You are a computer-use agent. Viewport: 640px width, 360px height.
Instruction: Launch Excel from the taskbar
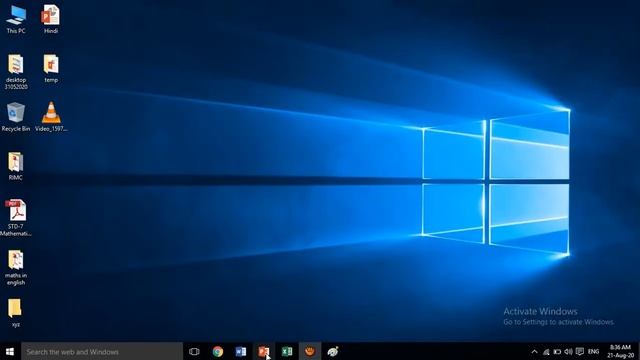[x=287, y=351]
